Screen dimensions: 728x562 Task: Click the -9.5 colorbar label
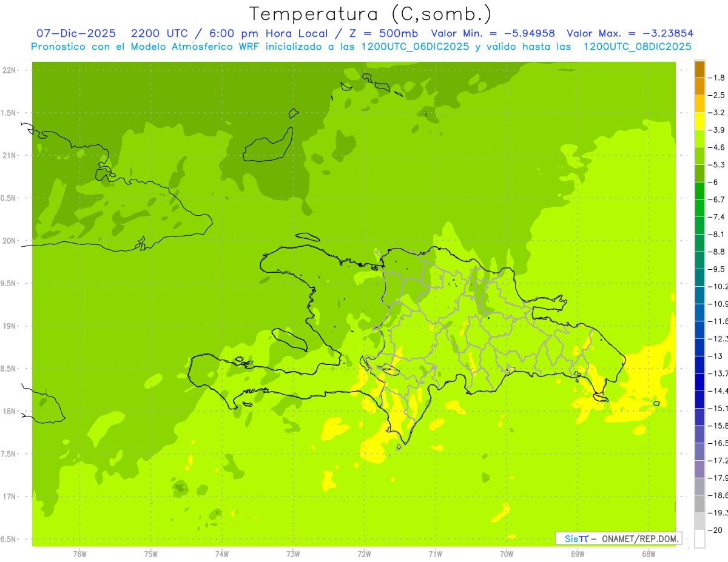(716, 269)
